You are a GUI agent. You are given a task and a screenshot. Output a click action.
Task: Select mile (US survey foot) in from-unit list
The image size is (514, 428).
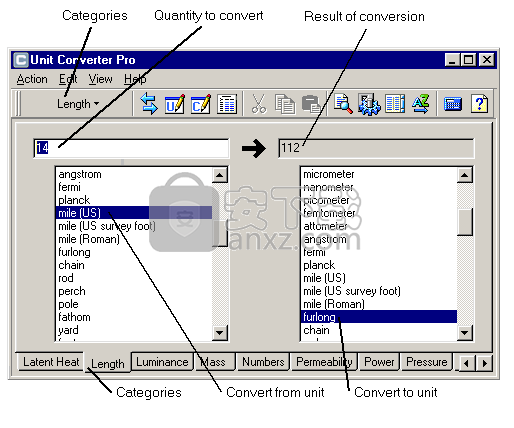click(134, 226)
